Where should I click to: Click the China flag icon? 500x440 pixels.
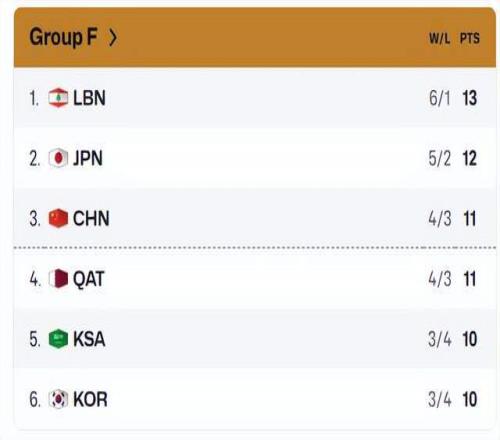click(x=58, y=218)
